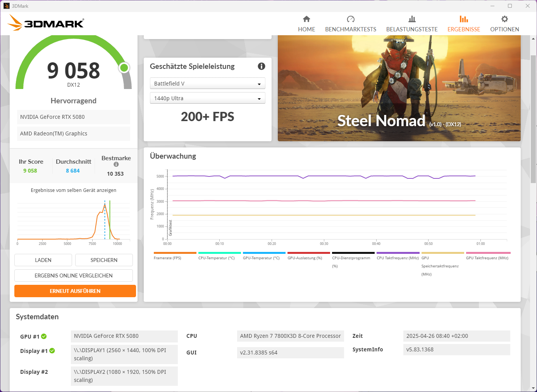Click the 200+ FPS estimate
Screen dimensions: 537x392
[208, 117]
